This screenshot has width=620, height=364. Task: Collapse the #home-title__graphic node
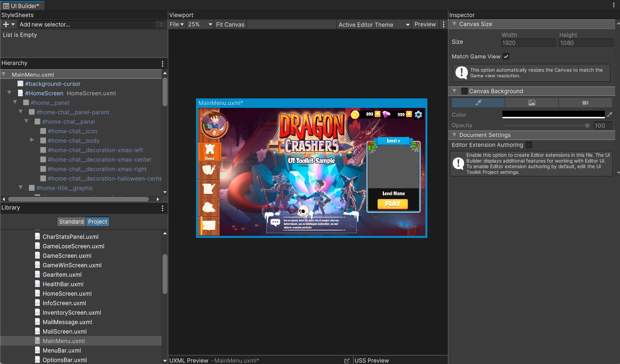coord(21,187)
